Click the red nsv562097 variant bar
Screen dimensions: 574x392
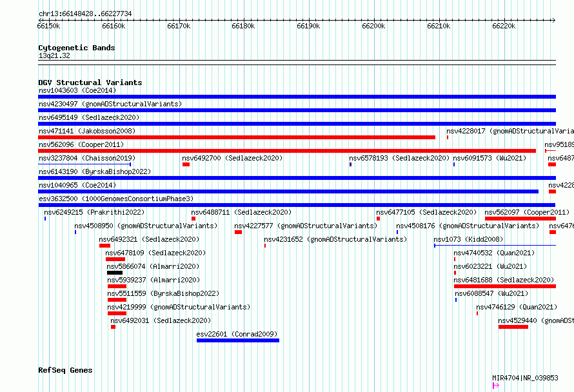coord(520,219)
